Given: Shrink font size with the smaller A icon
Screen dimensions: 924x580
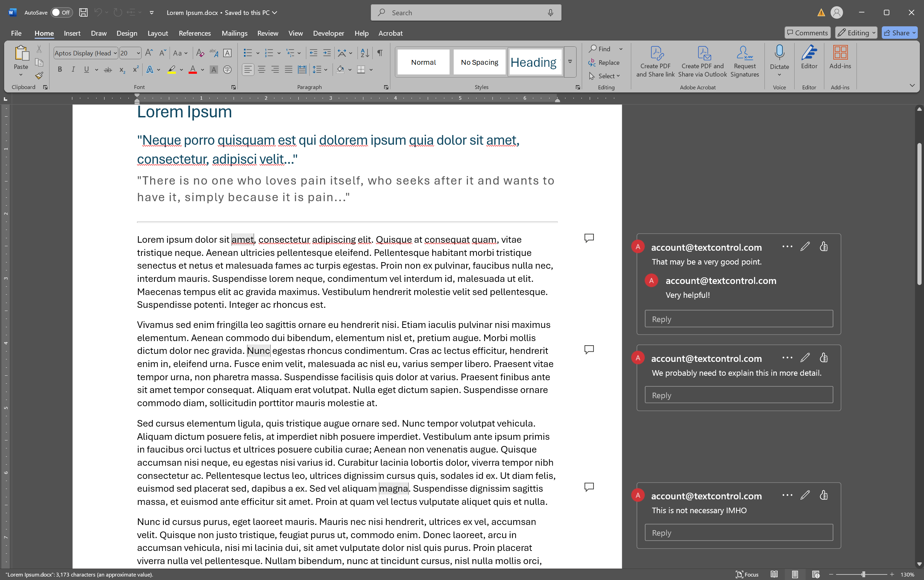Looking at the screenshot, I should [163, 53].
